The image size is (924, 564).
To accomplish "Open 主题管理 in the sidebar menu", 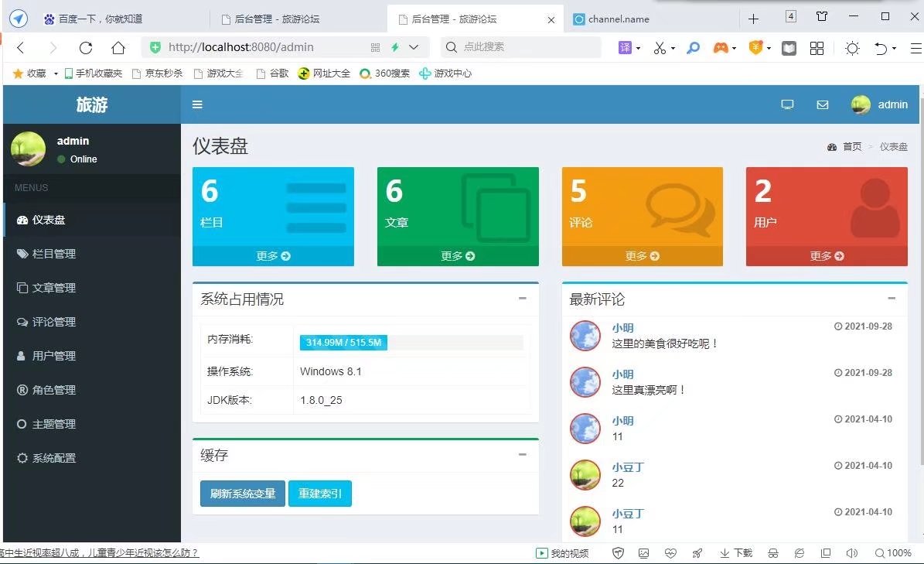I will [92, 424].
